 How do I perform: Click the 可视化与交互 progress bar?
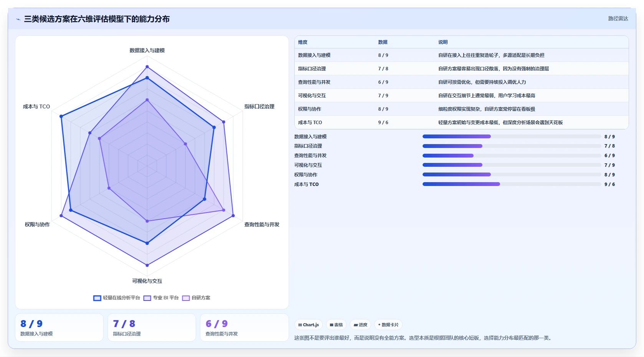pos(512,165)
